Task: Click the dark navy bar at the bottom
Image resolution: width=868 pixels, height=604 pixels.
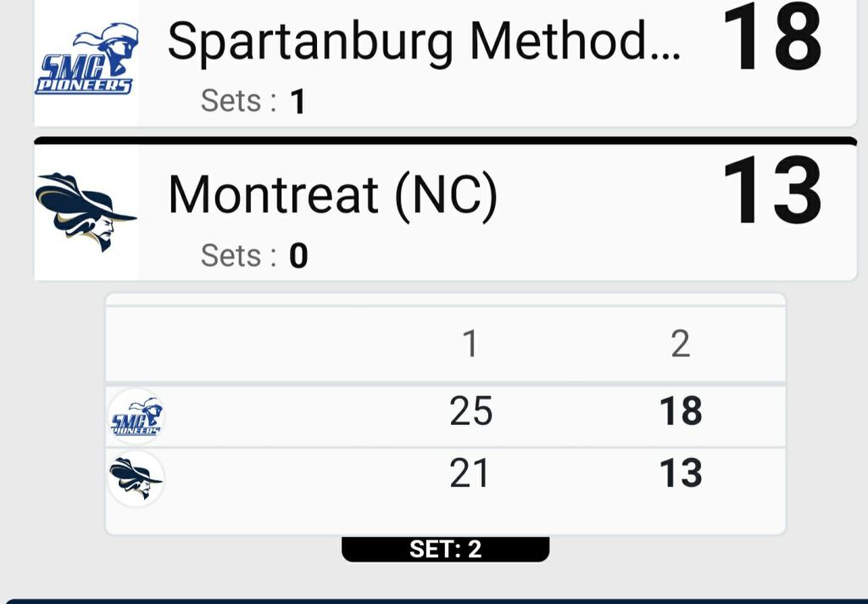Action: (x=434, y=601)
